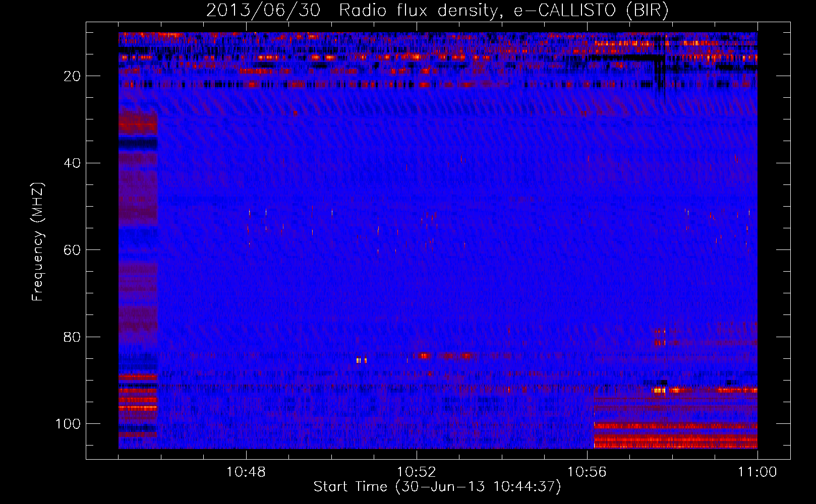The width and height of the screenshot is (816, 504).
Task: Select the 11:00 time tick label
Action: tap(757, 472)
